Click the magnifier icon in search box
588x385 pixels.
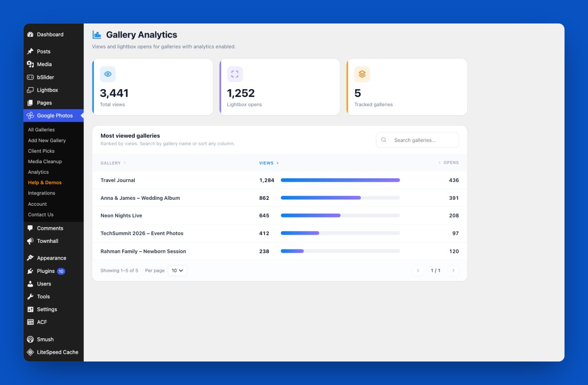[384, 140]
